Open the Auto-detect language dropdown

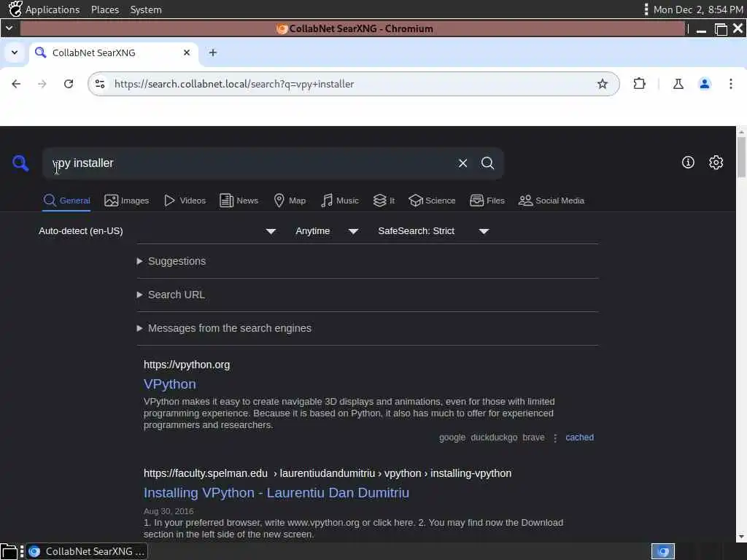pos(158,231)
